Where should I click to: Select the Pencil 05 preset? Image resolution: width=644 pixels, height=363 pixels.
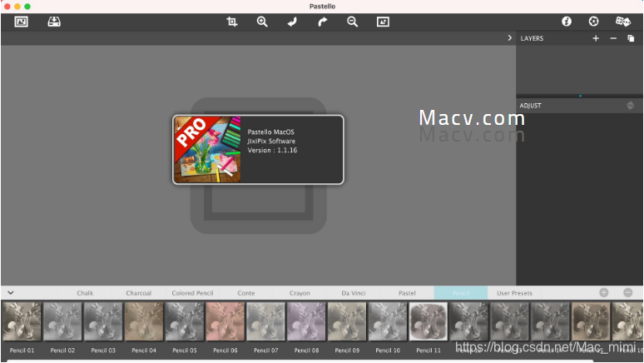tap(185, 321)
